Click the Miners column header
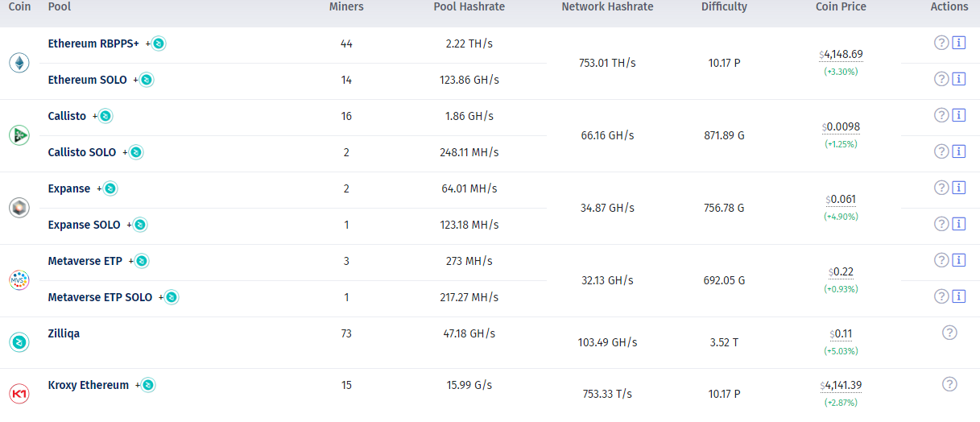 point(346,7)
